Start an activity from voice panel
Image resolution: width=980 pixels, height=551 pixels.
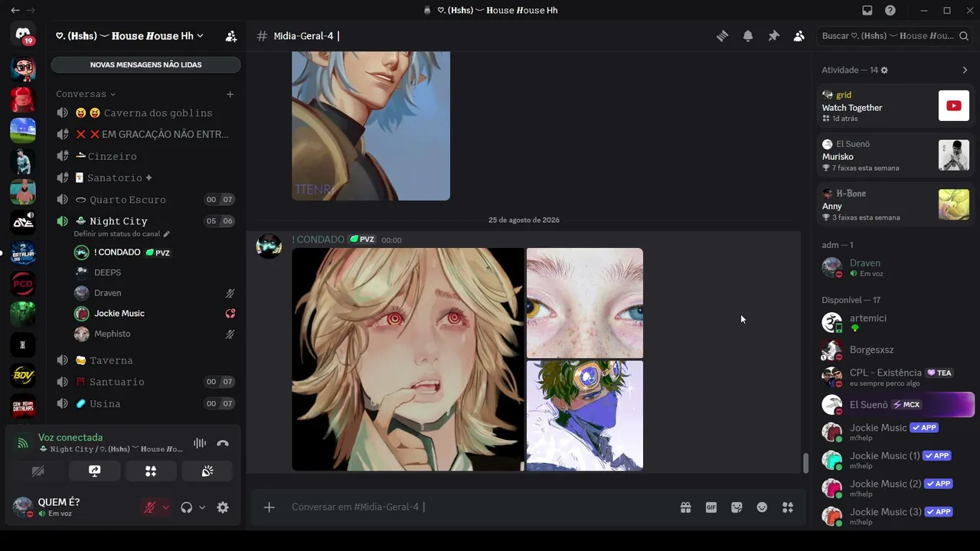pos(151,471)
